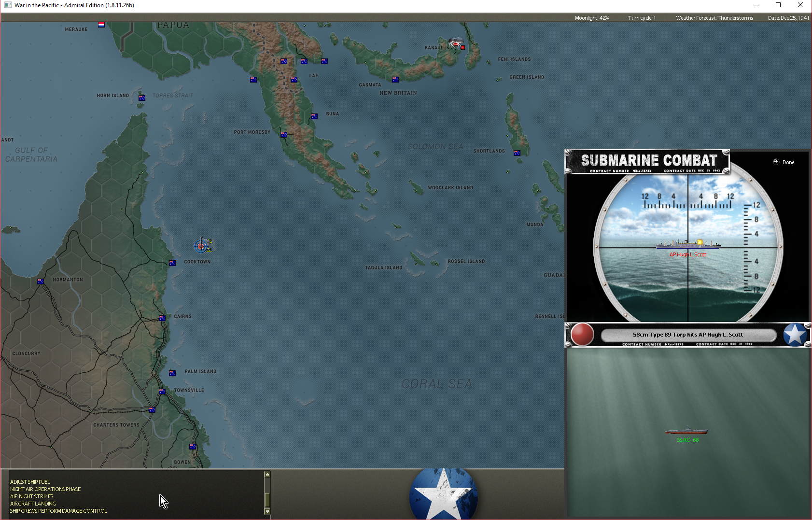Viewport: 812px width, 520px height.
Task: Click the AP Hugh L. Scott ship in periscope
Action: pos(688,244)
